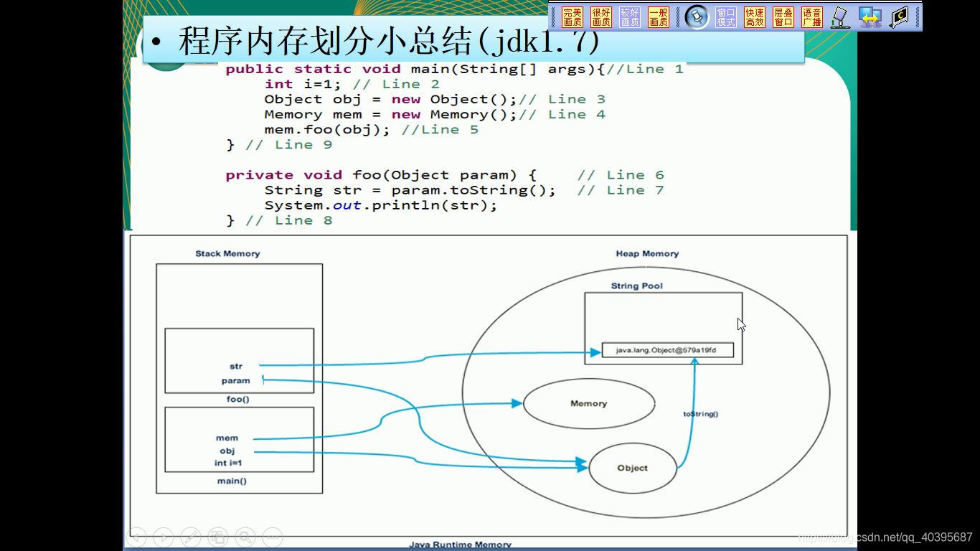Click the 'Java Runtime Memory' caption
The width and height of the screenshot is (980, 551).
460,545
